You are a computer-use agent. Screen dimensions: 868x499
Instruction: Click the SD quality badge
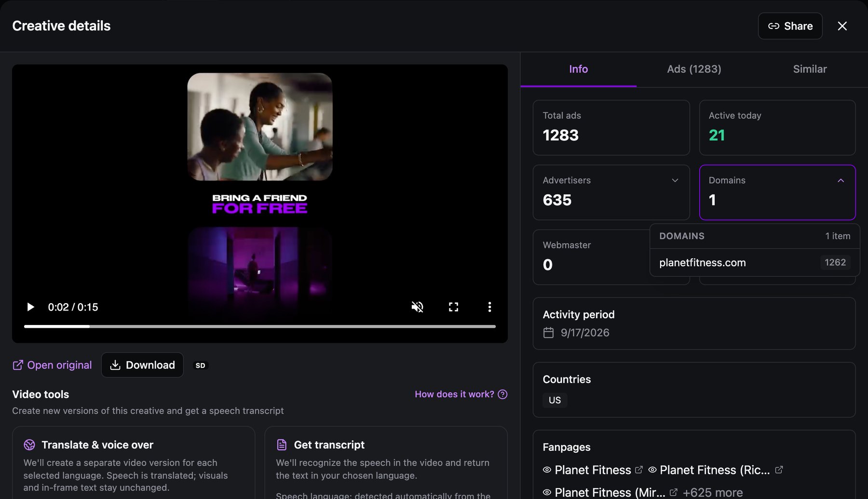200,365
